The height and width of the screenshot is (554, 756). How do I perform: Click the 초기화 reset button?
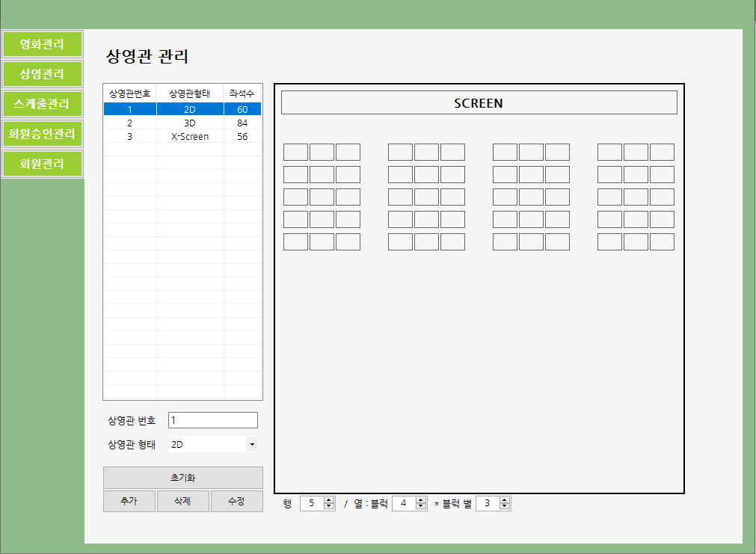pos(183,478)
